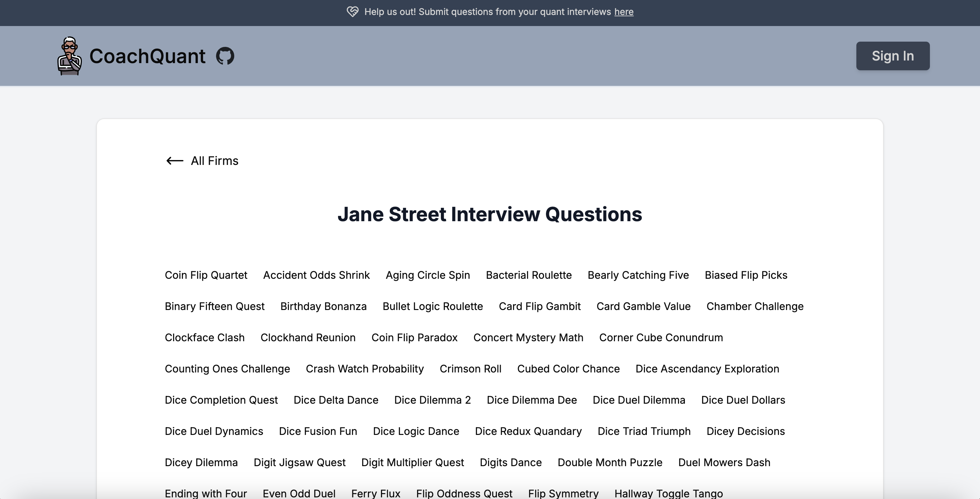This screenshot has height=499, width=980.
Task: Select Birthday Bonanza
Action: [323, 306]
